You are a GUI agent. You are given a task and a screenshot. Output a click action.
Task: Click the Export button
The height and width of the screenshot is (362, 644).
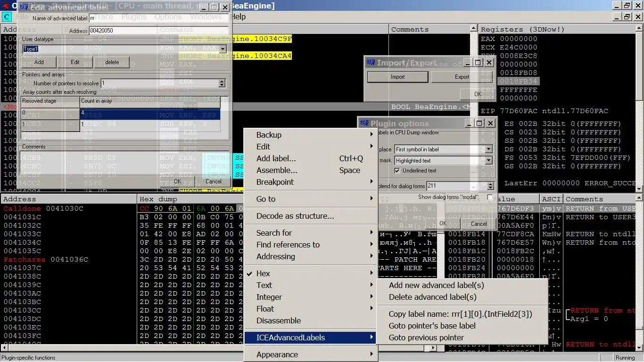pyautogui.click(x=462, y=77)
